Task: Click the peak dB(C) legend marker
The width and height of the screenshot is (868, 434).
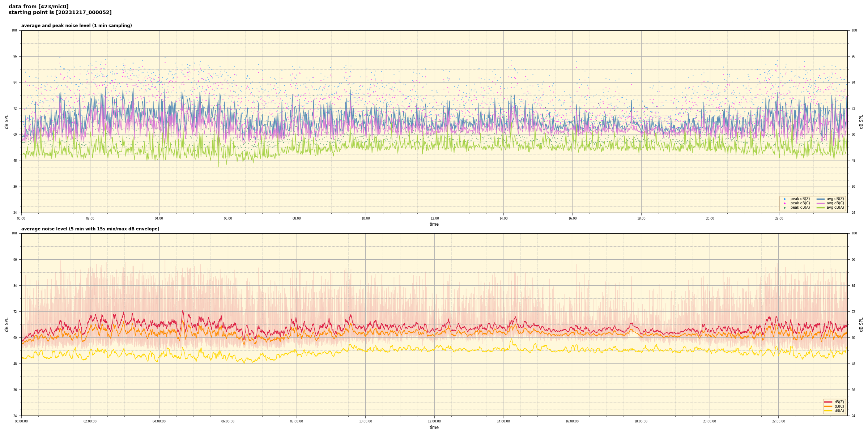Action: point(784,203)
